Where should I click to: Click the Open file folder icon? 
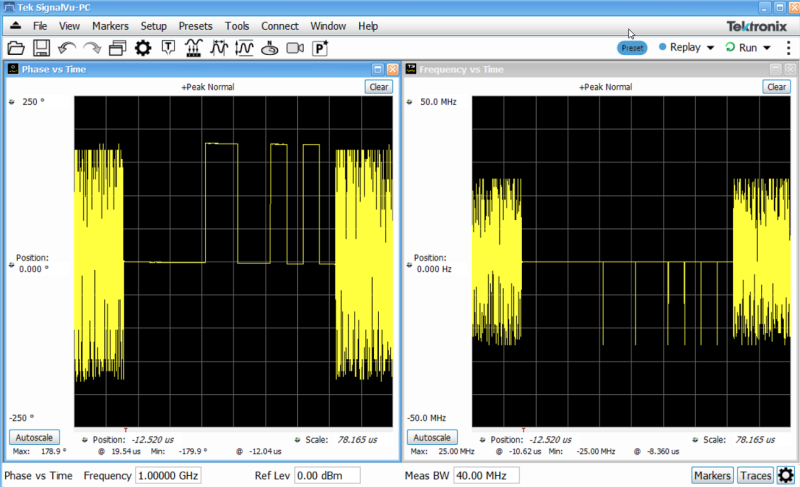[16, 47]
